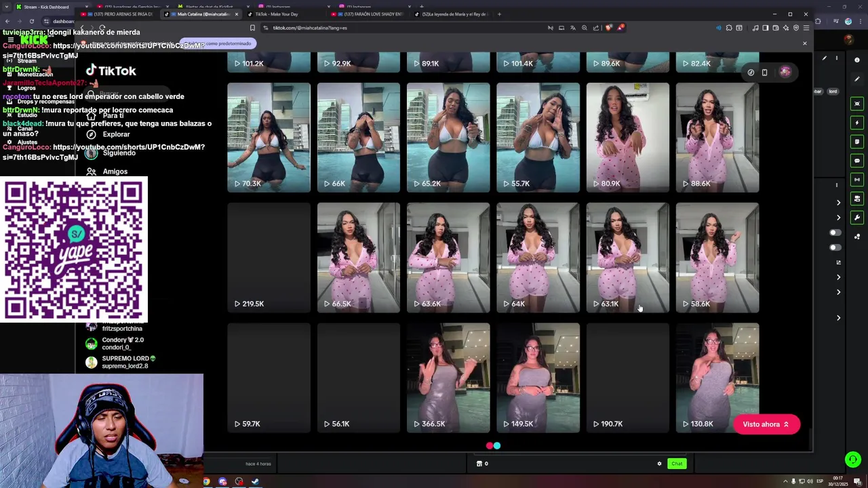Expand the second chevron row in Kick panel
This screenshot has height=488, width=868.
tap(838, 218)
